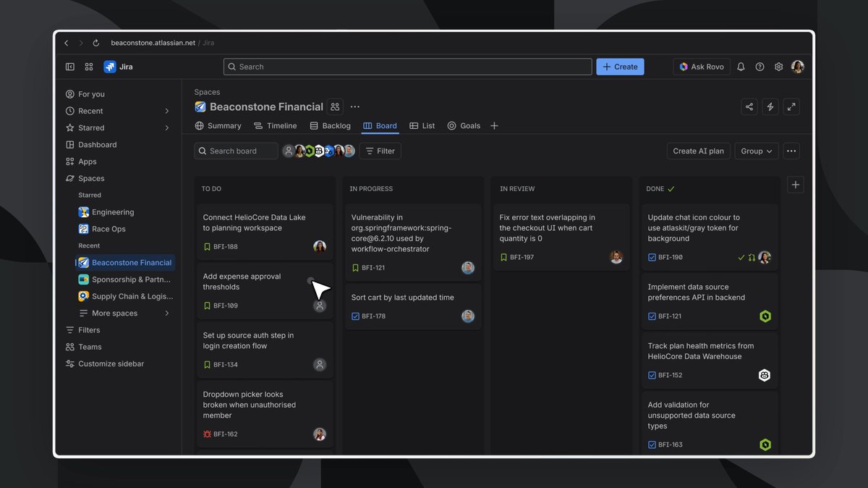This screenshot has width=868, height=488.
Task: Filter by the unassigned avatar next to Search board
Action: point(289,151)
